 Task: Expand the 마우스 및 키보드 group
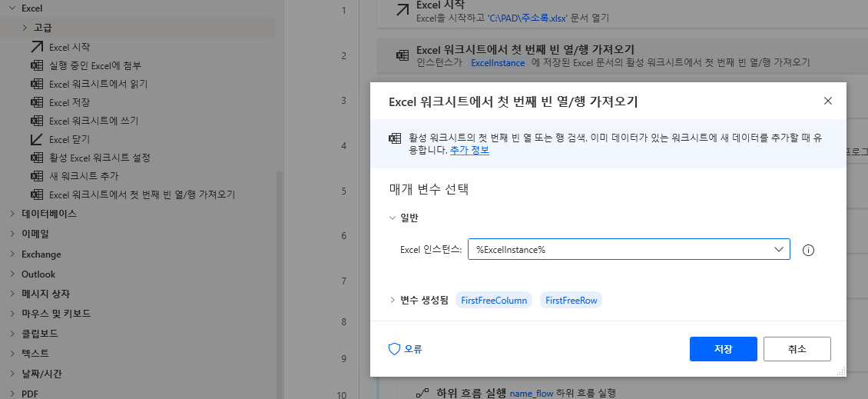click(x=12, y=314)
